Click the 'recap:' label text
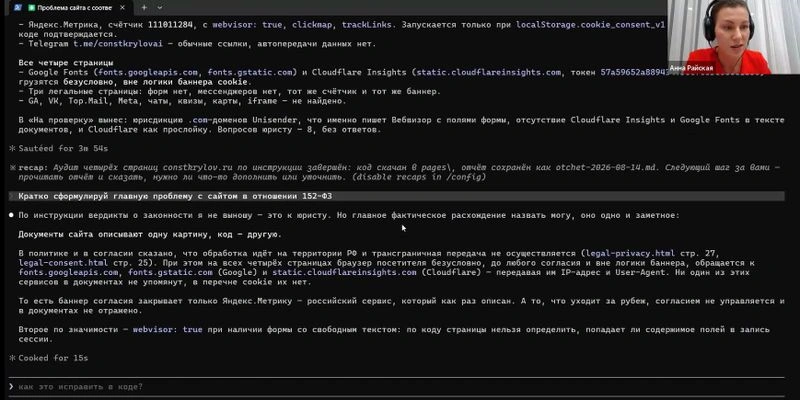The image size is (800, 400). pyautogui.click(x=33, y=168)
